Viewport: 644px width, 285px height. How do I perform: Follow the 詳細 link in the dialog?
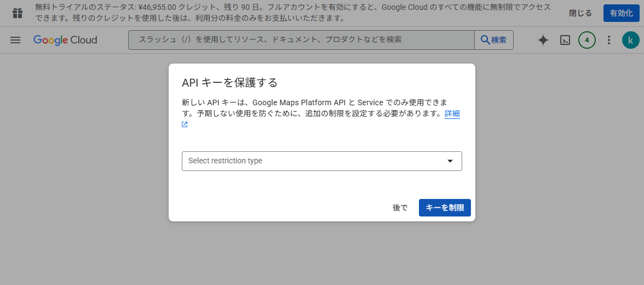pos(452,113)
